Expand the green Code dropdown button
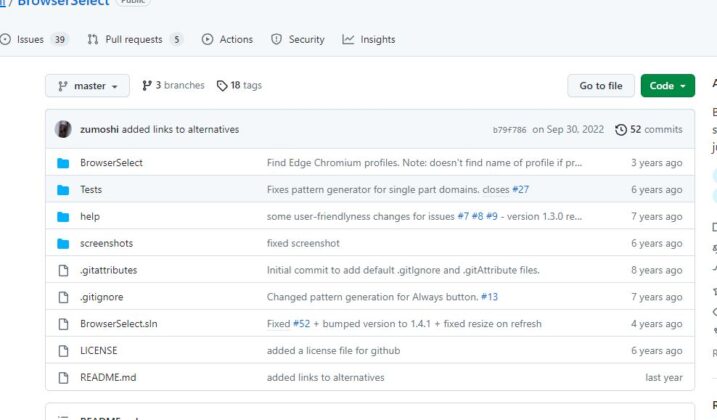This screenshot has height=420, width=717. [x=667, y=86]
